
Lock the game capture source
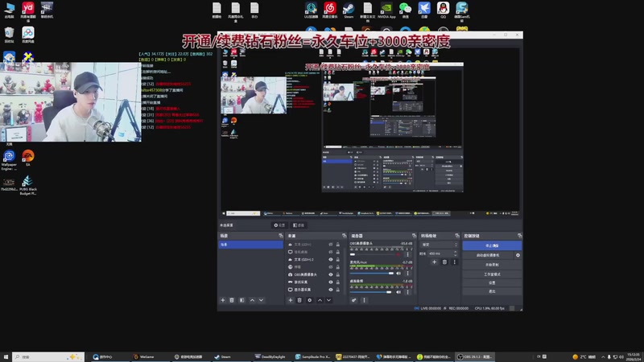(338, 282)
